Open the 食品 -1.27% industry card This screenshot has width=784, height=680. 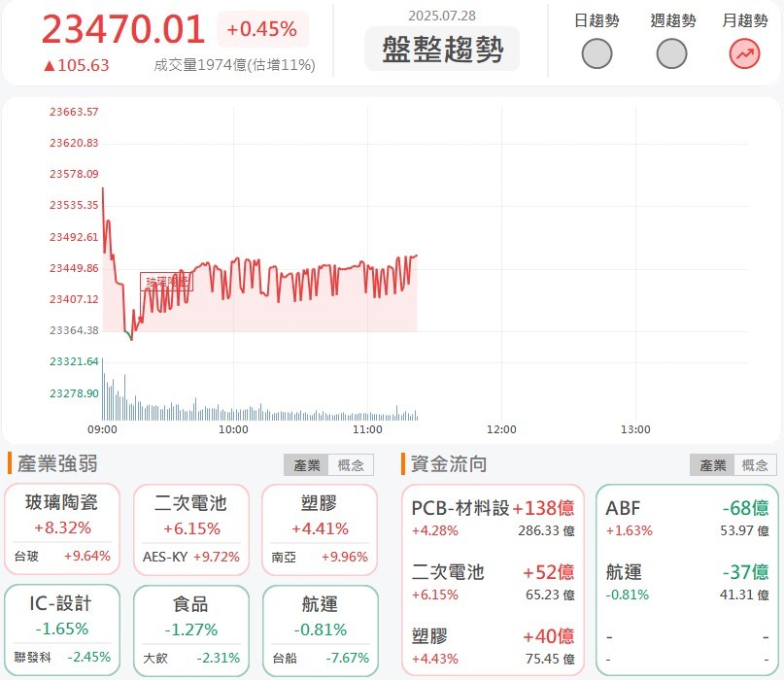pyautogui.click(x=191, y=631)
